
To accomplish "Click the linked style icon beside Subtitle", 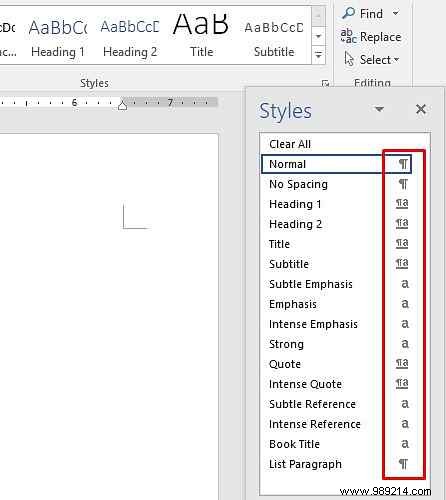I will 402,263.
